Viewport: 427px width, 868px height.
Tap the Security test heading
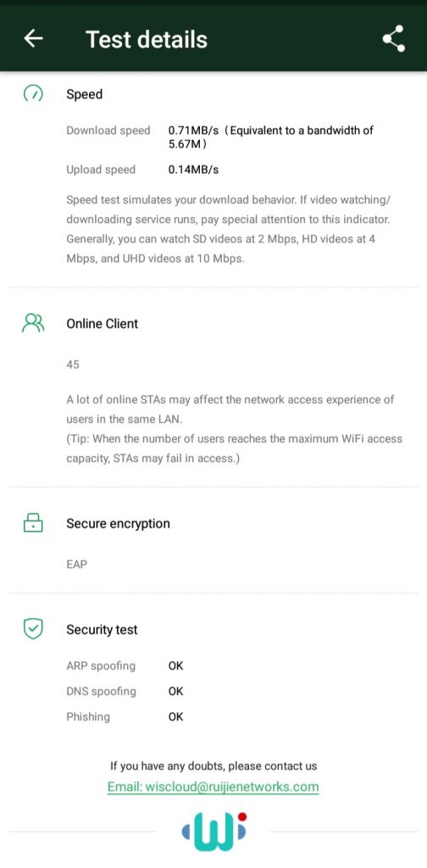102,630
